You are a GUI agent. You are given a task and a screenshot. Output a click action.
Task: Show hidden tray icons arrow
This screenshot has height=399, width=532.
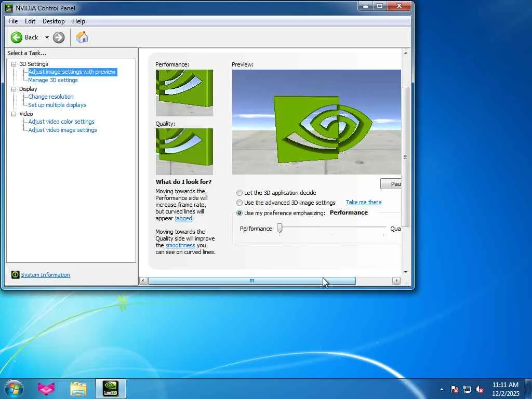[x=442, y=389]
